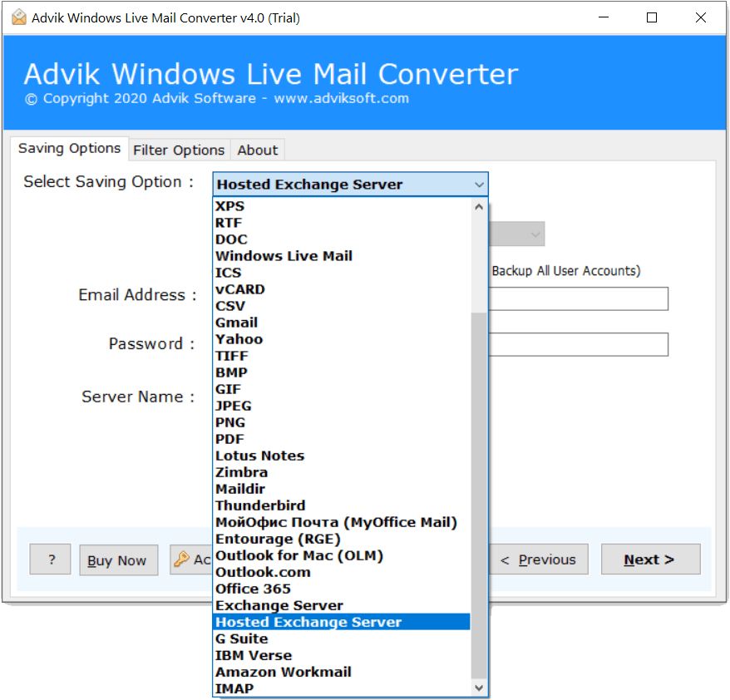Viewport: 730px width, 700px height.
Task: Select GIF in the format list
Action: click(x=342, y=389)
